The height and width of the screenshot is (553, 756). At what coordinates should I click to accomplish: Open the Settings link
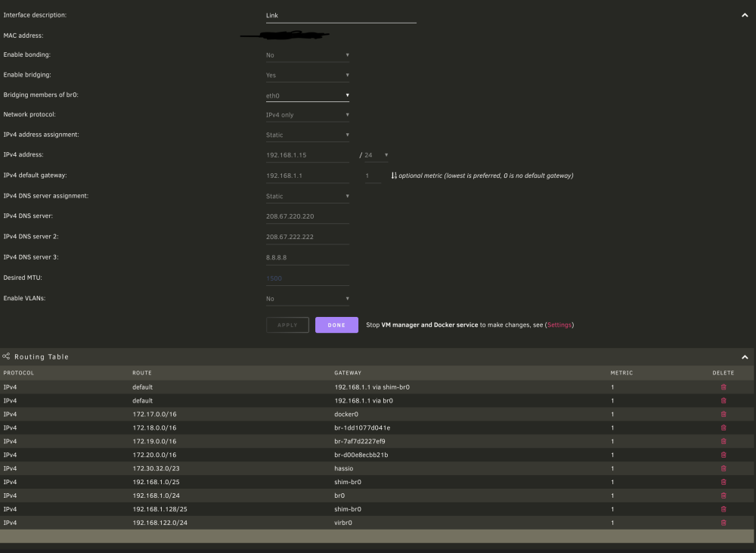(559, 325)
